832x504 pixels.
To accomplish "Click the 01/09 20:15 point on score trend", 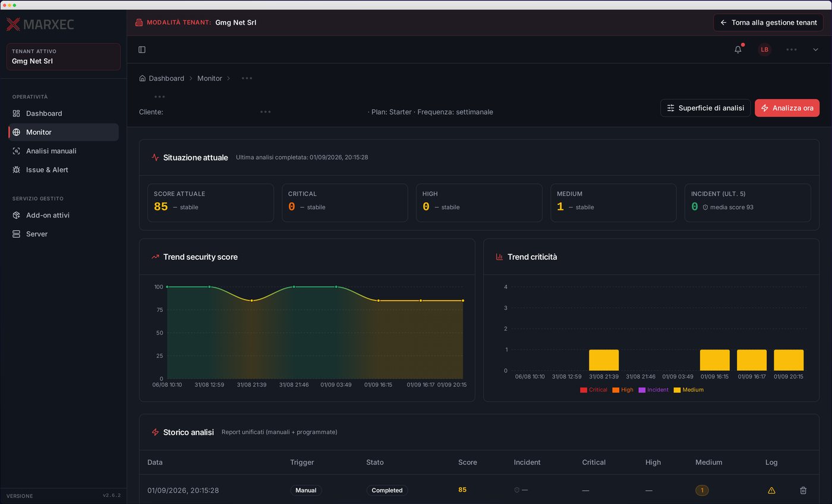I will (463, 301).
